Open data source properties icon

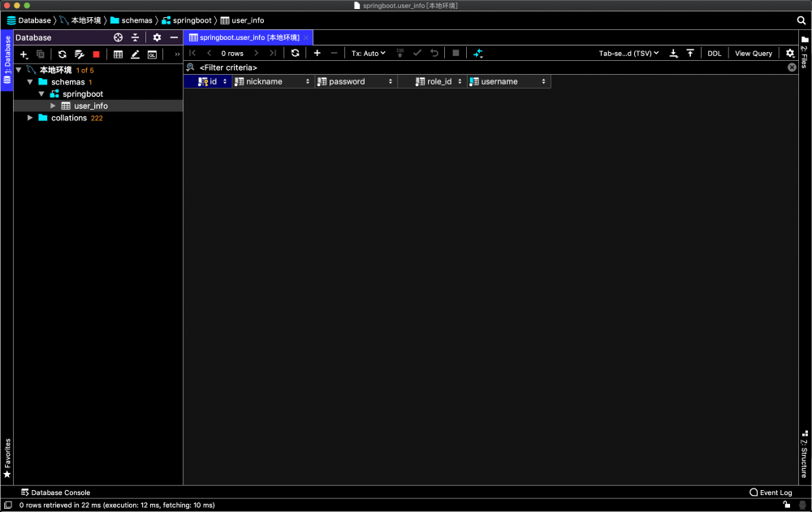tap(80, 54)
